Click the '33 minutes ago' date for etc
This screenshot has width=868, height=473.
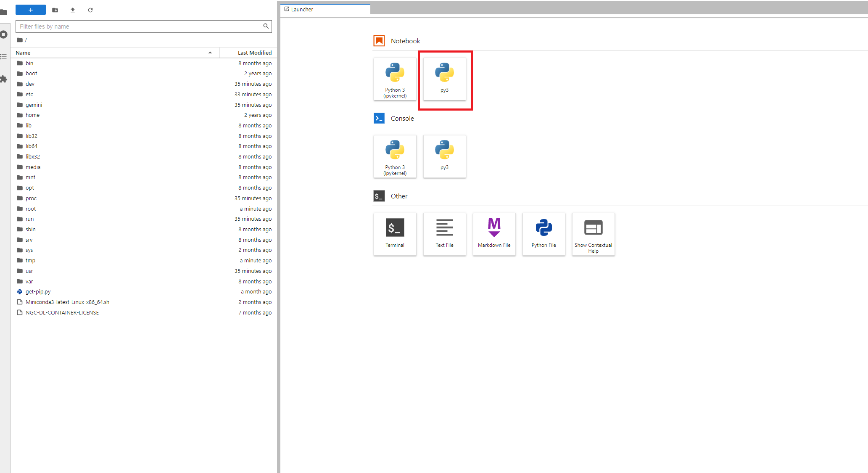pyautogui.click(x=253, y=94)
